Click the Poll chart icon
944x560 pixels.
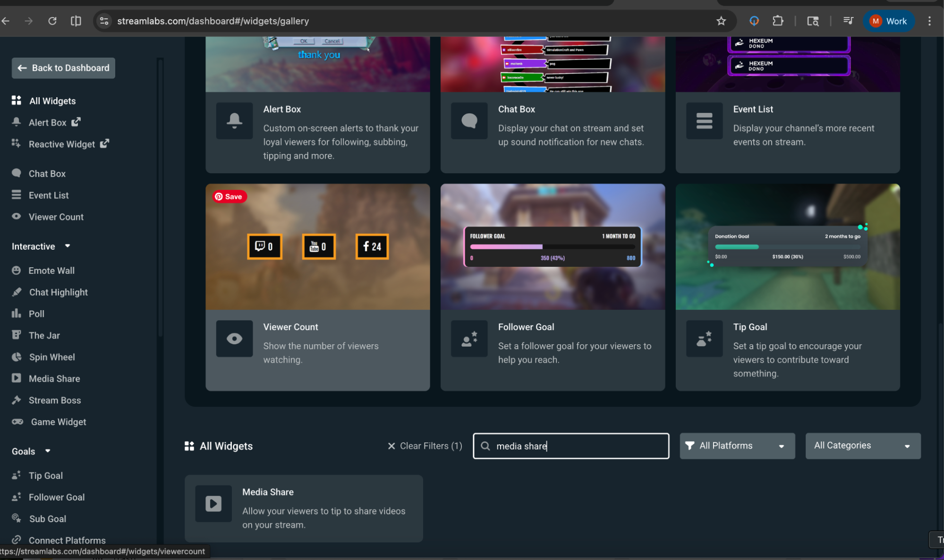coord(17,313)
